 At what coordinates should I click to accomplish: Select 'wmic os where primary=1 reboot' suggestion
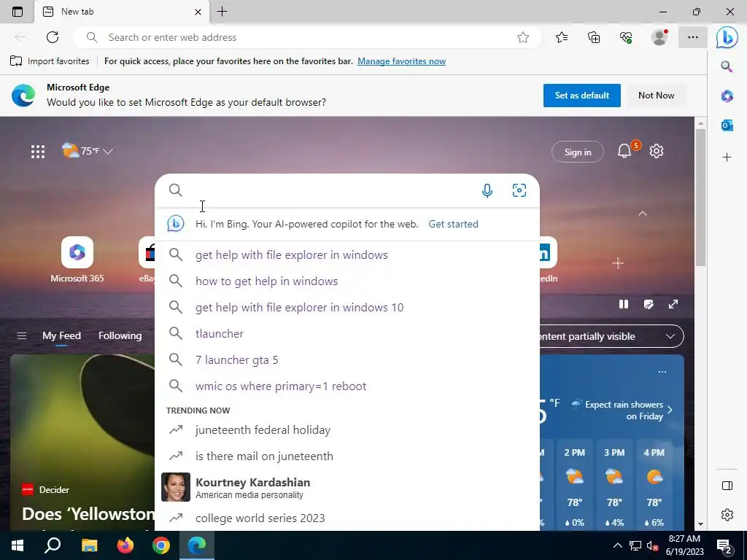click(x=347, y=386)
